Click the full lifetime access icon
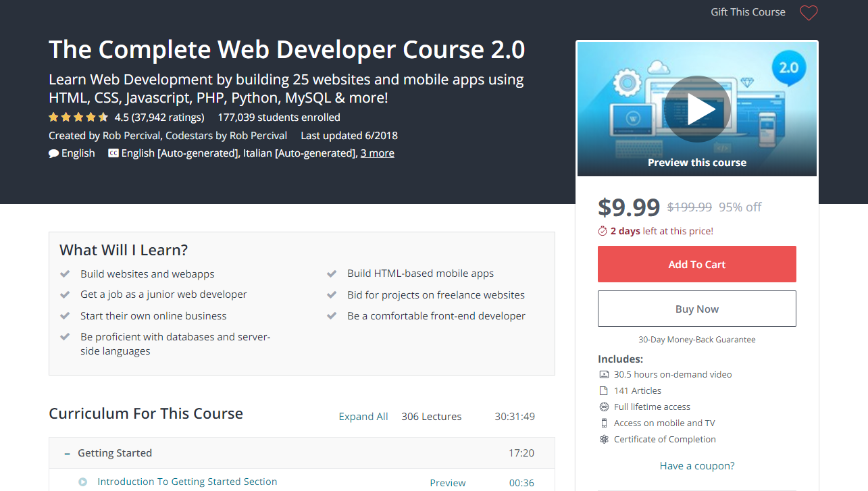868x491 pixels. coord(604,406)
